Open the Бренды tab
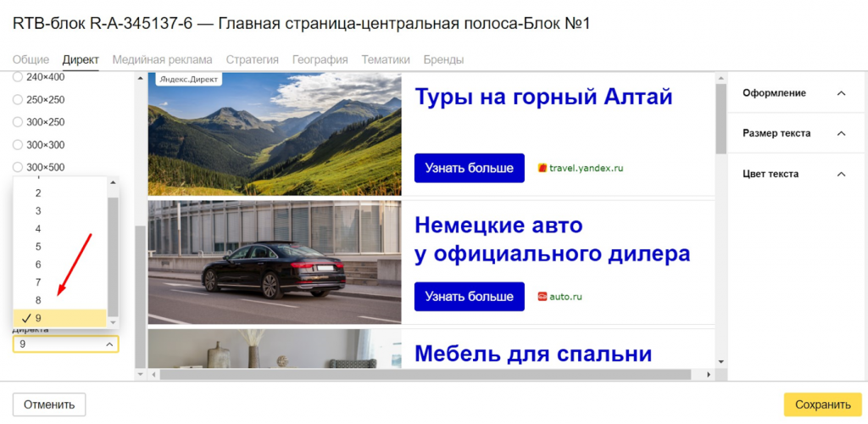Image resolution: width=868 pixels, height=424 pixels. (x=443, y=59)
